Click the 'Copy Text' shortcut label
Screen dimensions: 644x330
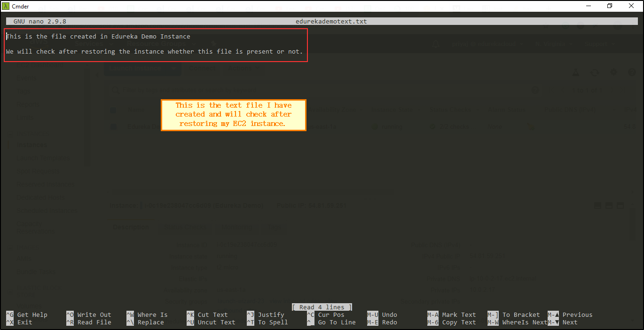(459, 322)
